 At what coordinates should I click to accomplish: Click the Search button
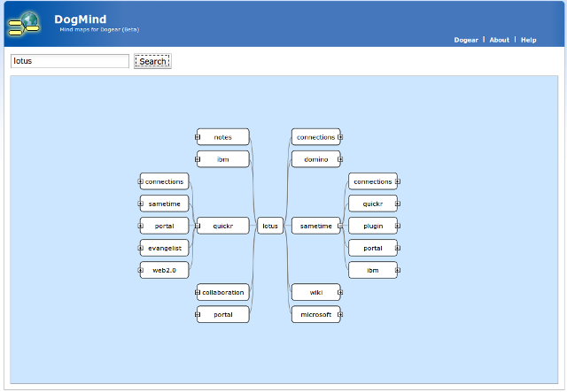click(152, 62)
